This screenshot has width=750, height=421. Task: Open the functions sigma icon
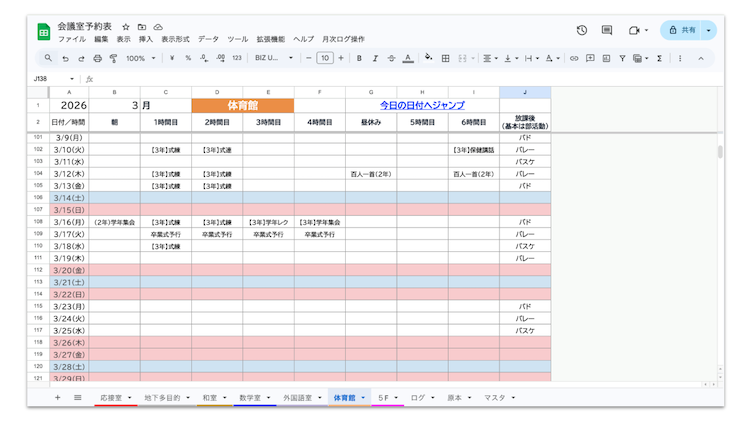click(x=659, y=58)
